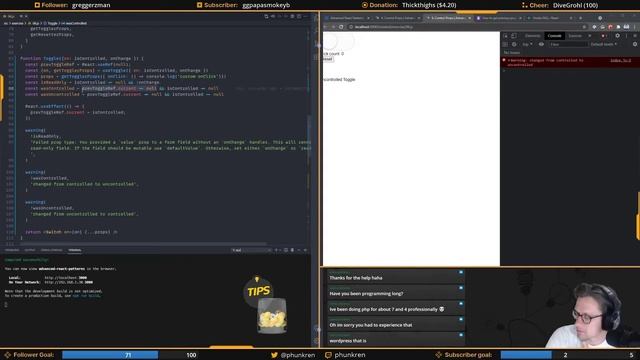Kill the terminal with the trash icon
This screenshot has width=640, height=360.
[x=292, y=250]
